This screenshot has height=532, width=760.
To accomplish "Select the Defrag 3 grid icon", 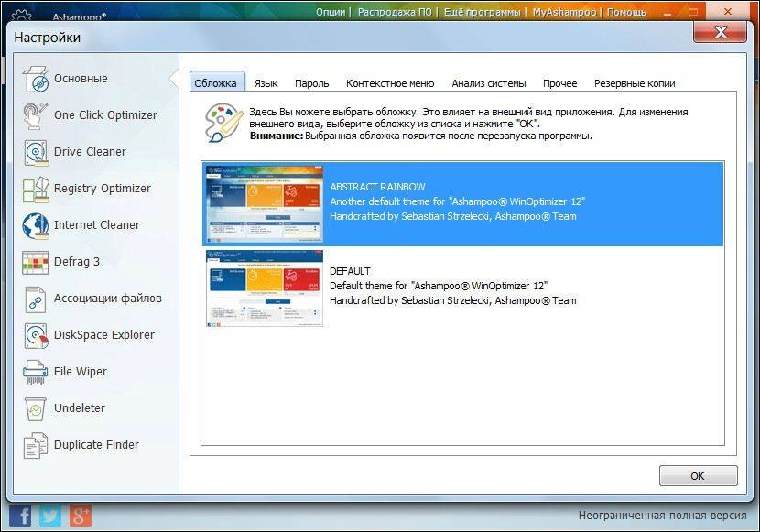I will pyautogui.click(x=36, y=263).
